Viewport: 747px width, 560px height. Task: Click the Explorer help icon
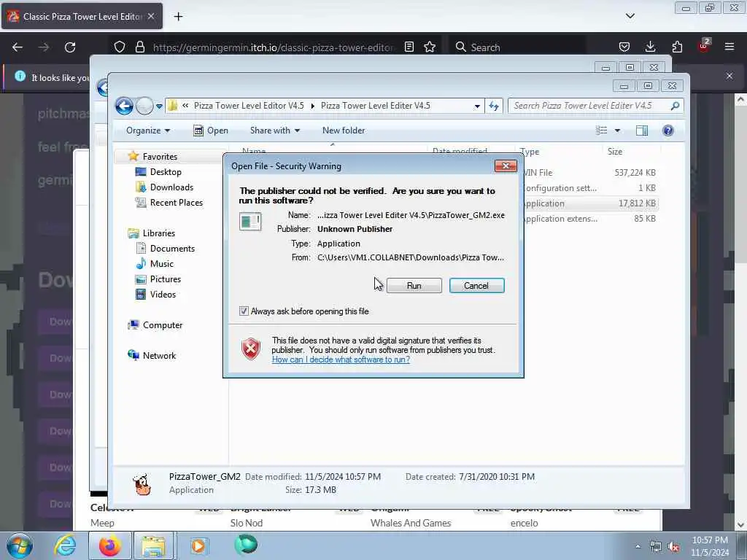tap(668, 131)
